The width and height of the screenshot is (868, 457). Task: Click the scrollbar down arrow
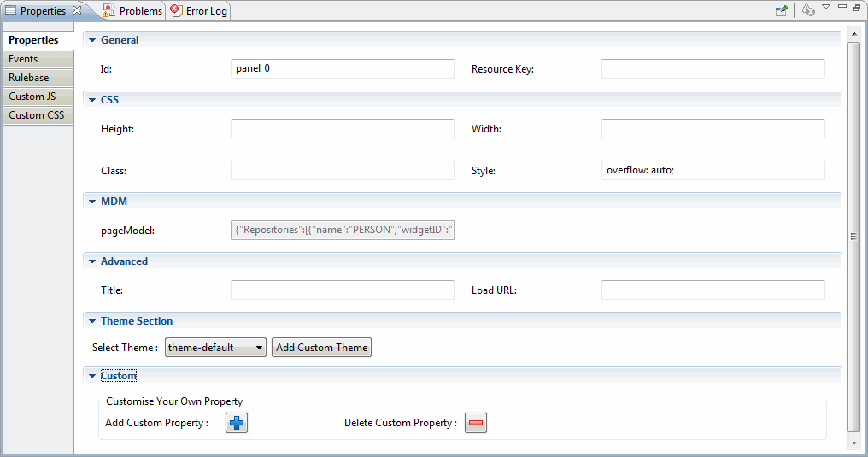point(854,442)
